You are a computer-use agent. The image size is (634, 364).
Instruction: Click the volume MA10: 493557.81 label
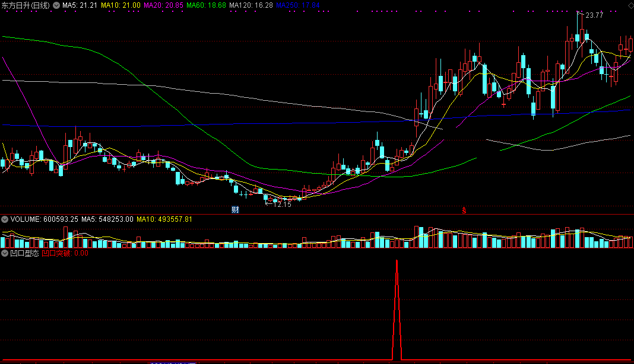point(164,219)
